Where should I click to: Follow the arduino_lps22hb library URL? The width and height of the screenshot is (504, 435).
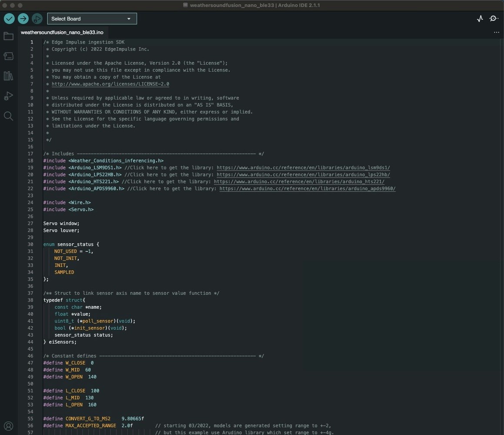303,174
